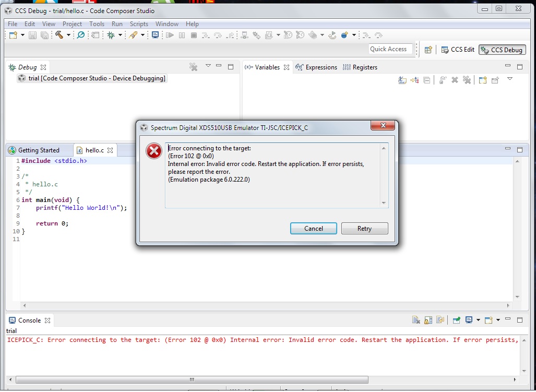
Task: Launch a debug session with the Debug bug icon
Action: [111, 35]
